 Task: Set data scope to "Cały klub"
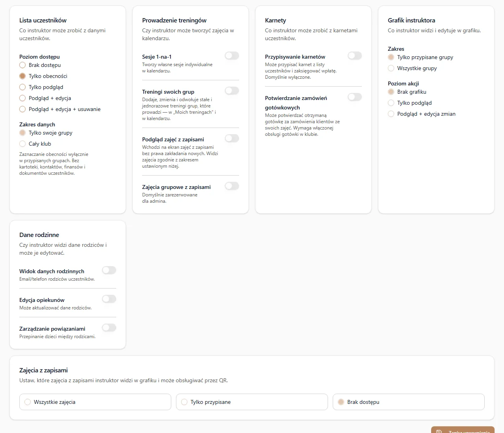click(22, 144)
